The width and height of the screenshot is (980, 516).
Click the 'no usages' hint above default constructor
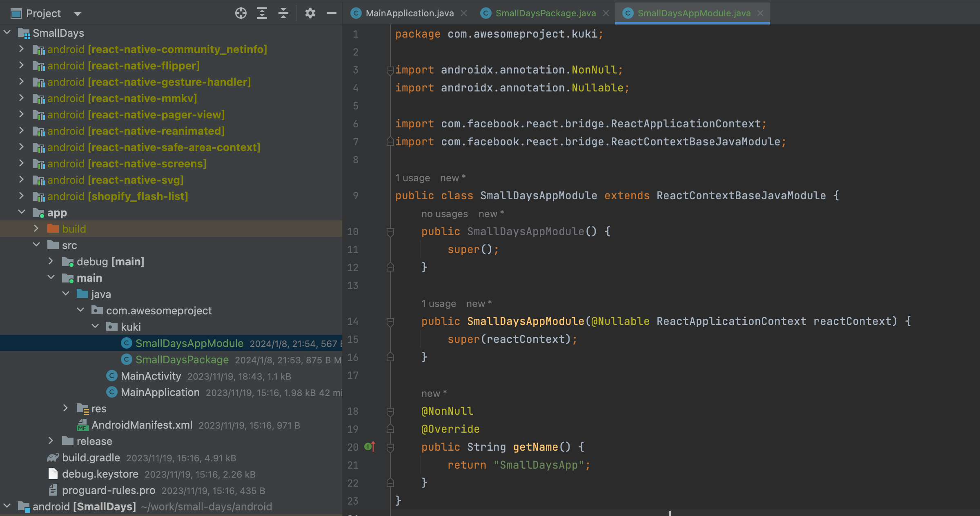[444, 214]
